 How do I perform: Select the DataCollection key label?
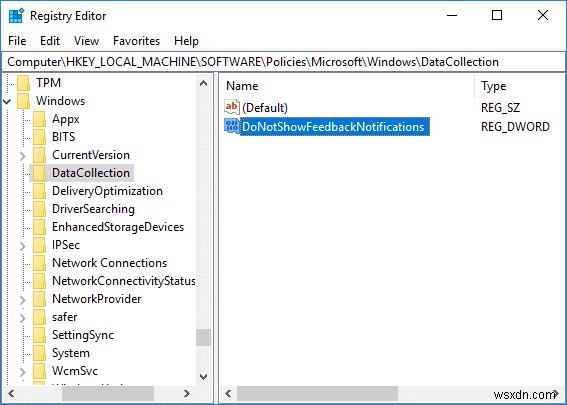click(91, 173)
